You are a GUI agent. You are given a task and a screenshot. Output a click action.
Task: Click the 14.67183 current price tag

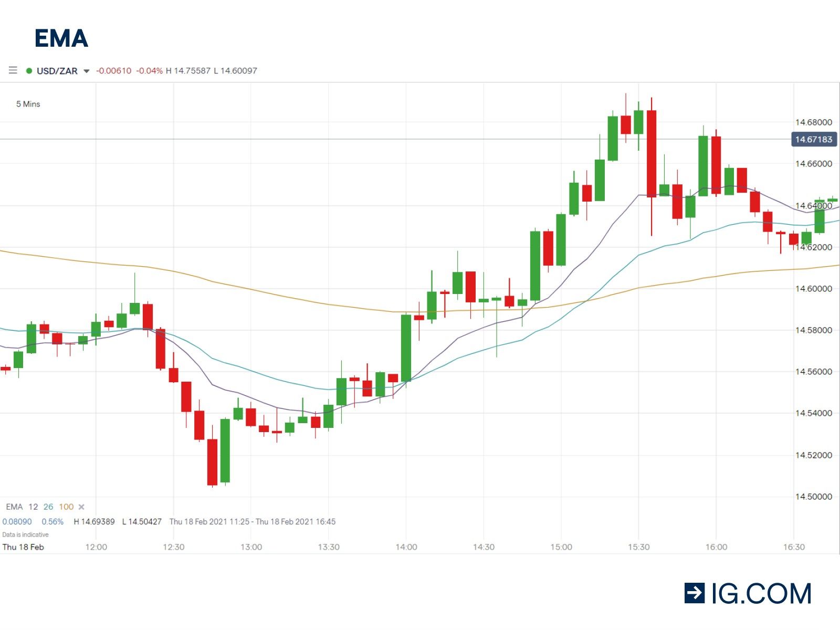813,139
